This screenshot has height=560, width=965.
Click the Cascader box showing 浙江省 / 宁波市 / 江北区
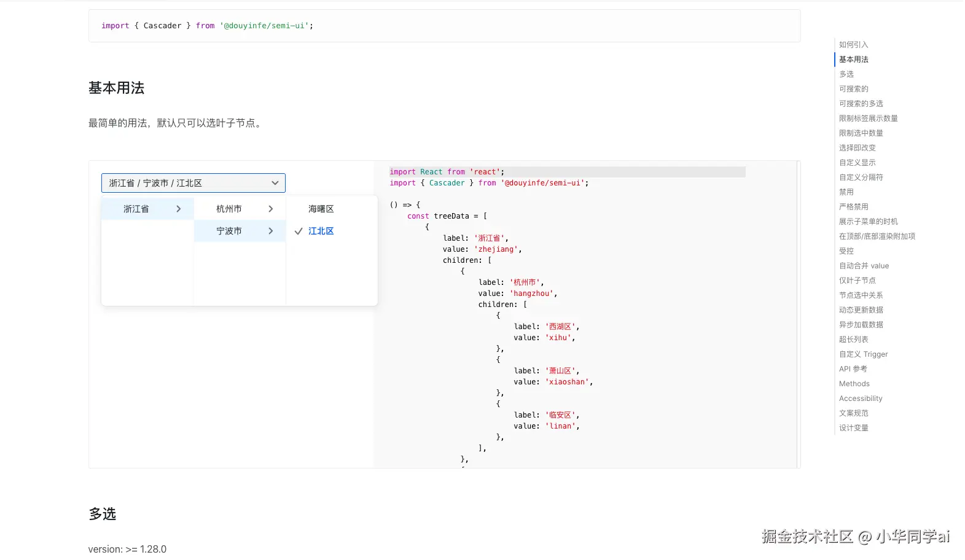point(184,183)
